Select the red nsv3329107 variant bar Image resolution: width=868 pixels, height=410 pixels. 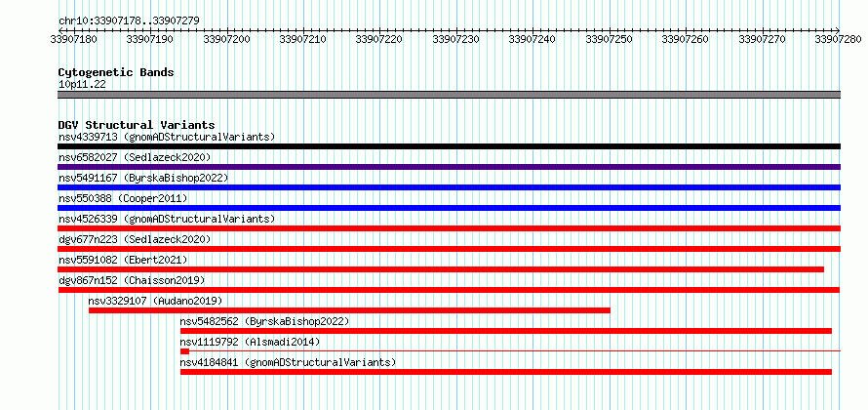click(x=349, y=310)
